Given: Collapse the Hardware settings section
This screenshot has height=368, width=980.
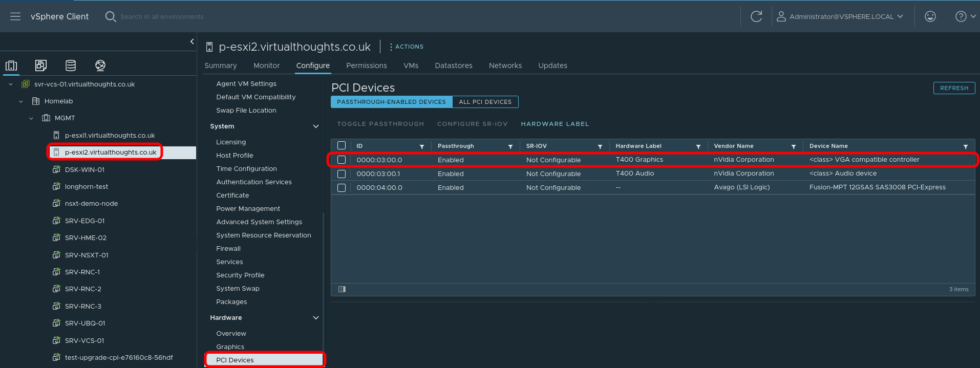Looking at the screenshot, I should click(x=316, y=318).
